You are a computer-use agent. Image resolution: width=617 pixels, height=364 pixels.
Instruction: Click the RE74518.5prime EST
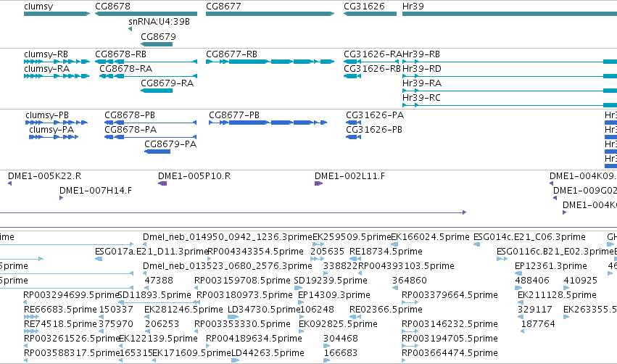31,331
